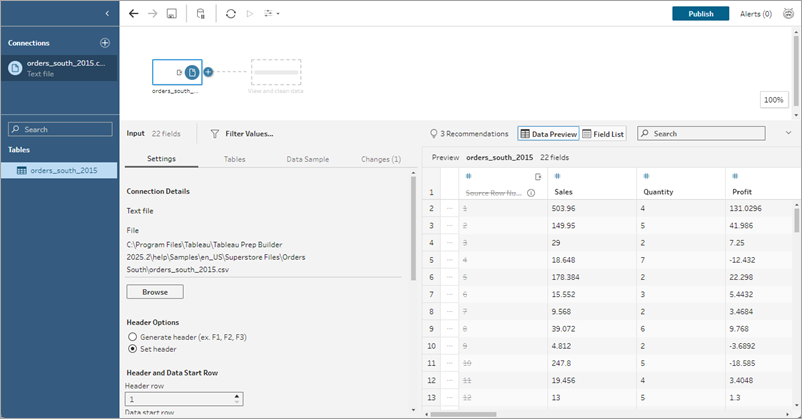
Task: Add a new connection with plus icon
Action: (105, 43)
